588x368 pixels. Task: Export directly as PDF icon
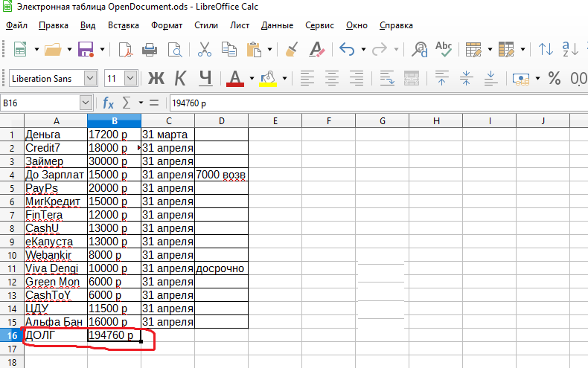(125, 50)
